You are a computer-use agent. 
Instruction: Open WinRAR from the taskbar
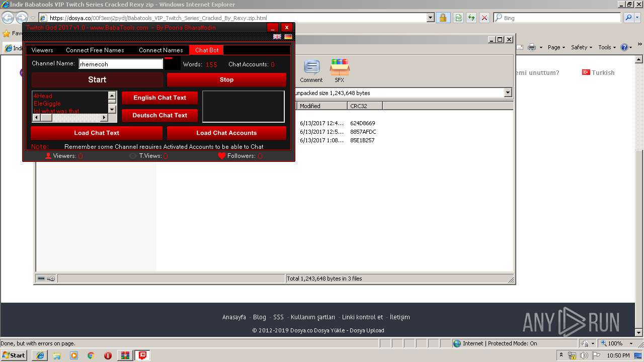tap(125, 355)
